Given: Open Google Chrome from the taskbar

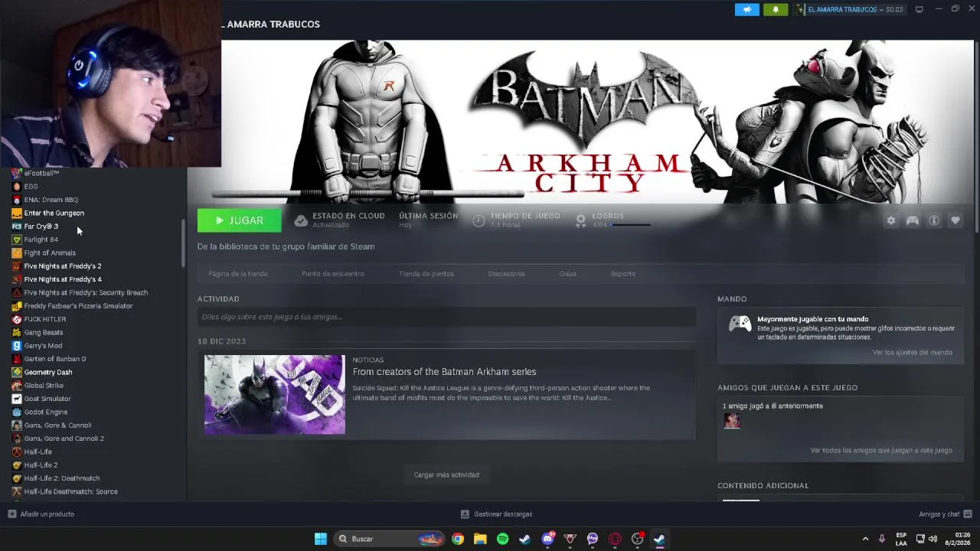Looking at the screenshot, I should 457,539.
